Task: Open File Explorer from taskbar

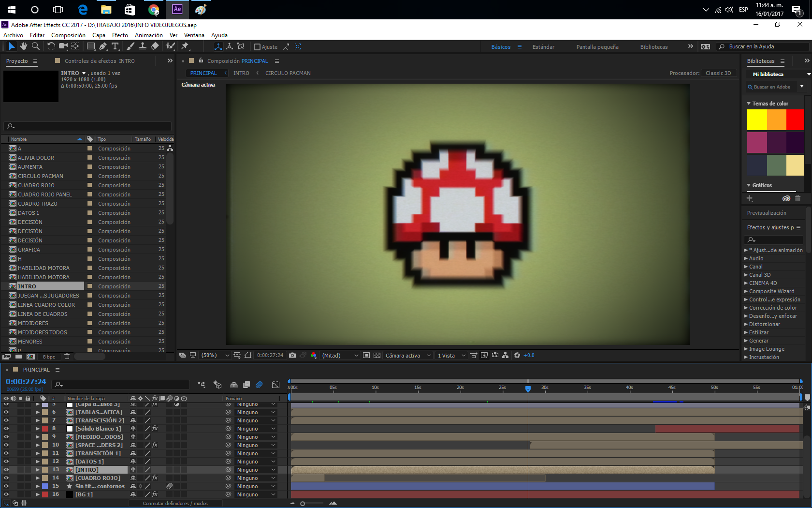Action: [x=106, y=10]
